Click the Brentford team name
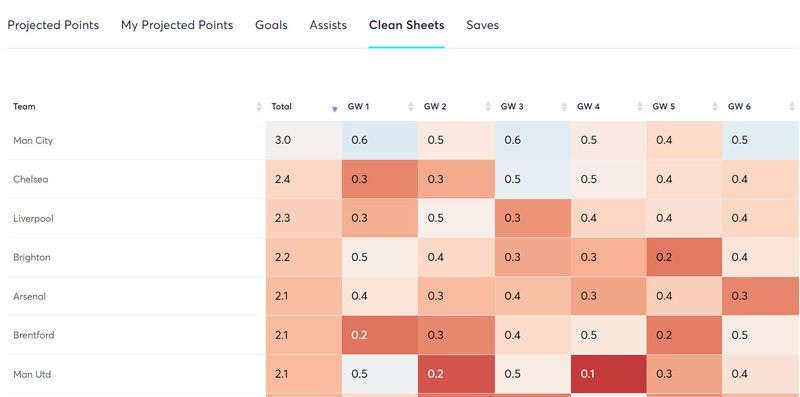Viewport: 800px width, 397px height. 34,335
